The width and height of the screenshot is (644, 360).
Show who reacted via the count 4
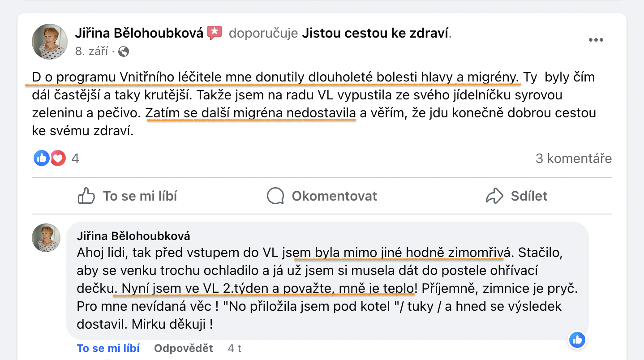(x=75, y=158)
